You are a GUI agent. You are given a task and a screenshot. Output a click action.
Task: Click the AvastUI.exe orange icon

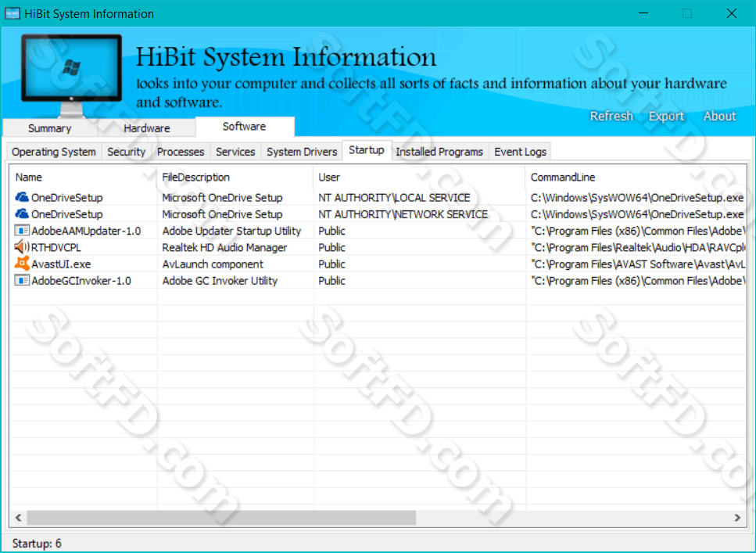[x=22, y=264]
